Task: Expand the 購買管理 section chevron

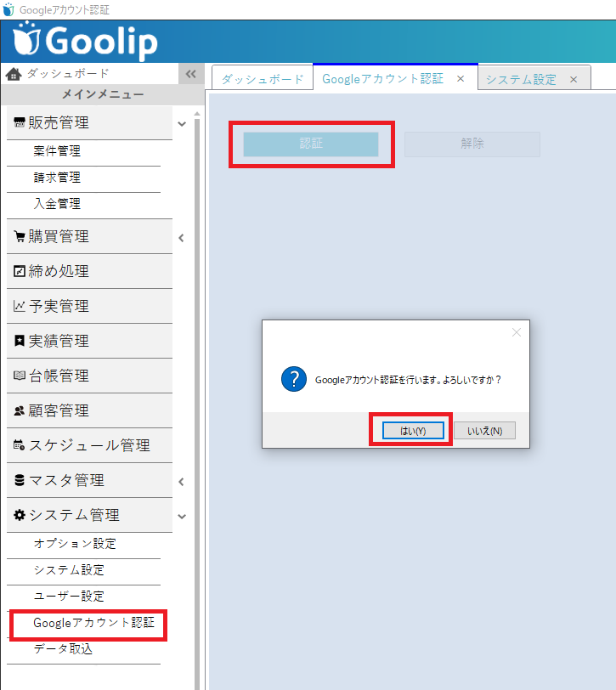Action: click(x=181, y=238)
